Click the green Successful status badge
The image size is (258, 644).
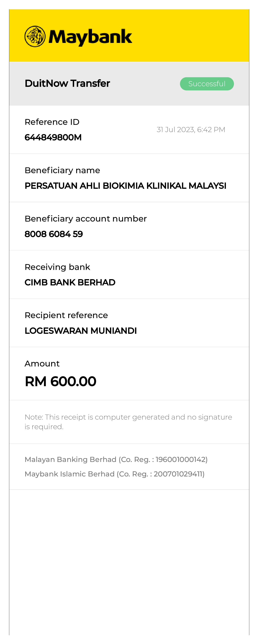click(207, 84)
